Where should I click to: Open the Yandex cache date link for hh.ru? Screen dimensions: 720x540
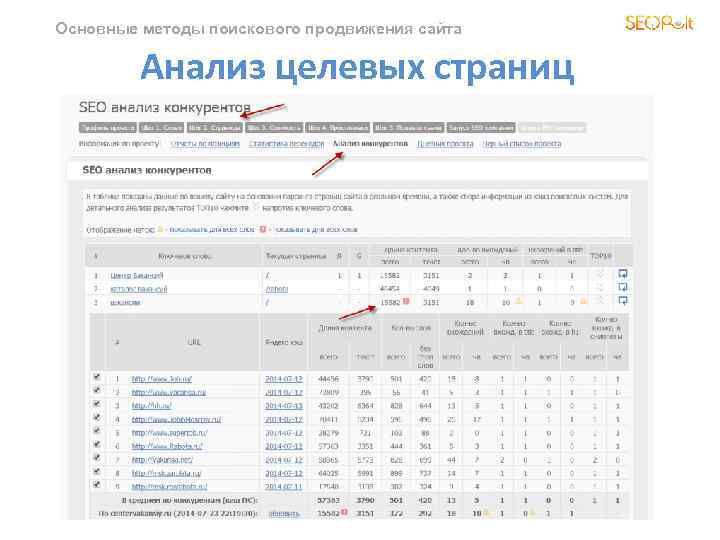point(284,406)
